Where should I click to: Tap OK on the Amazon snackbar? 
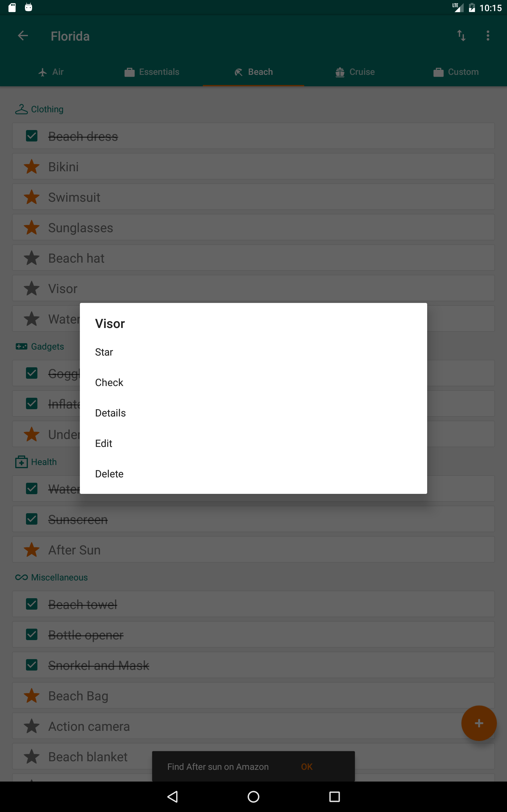point(307,767)
